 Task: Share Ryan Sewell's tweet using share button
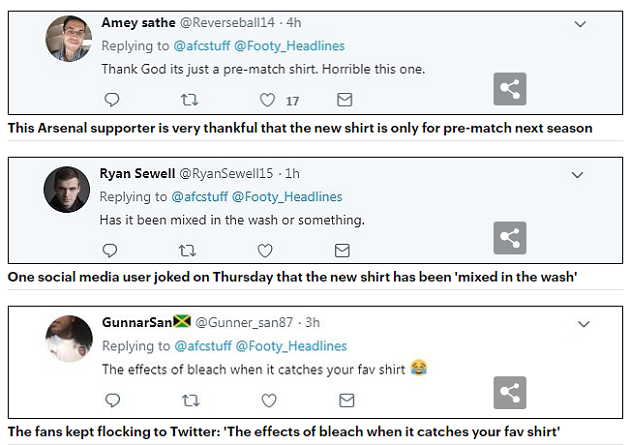tap(510, 238)
